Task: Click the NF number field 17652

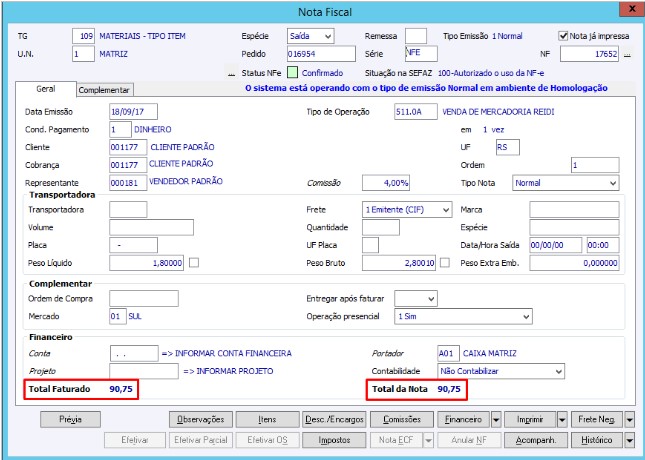Action: (589, 54)
